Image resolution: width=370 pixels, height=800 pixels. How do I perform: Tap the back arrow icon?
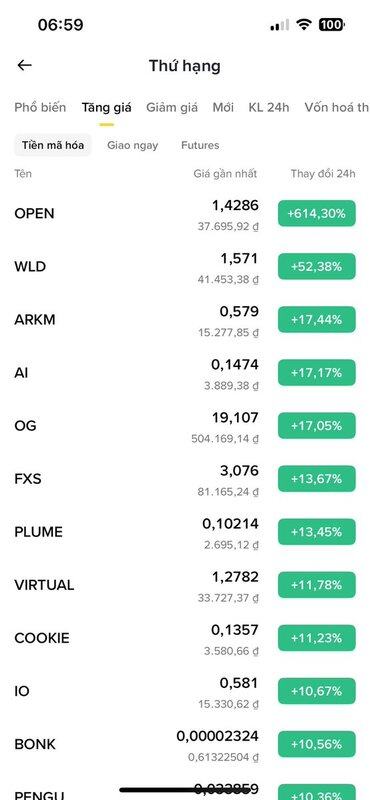24,65
